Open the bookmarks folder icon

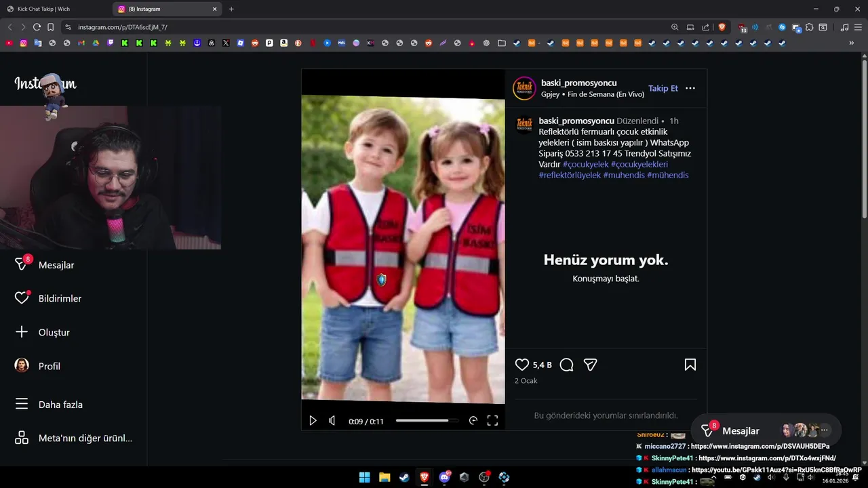click(501, 43)
